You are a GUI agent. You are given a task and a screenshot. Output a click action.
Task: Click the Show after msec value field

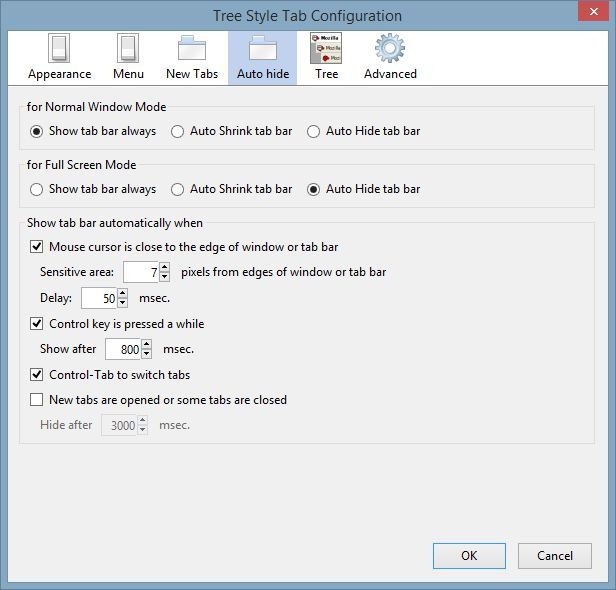click(123, 349)
